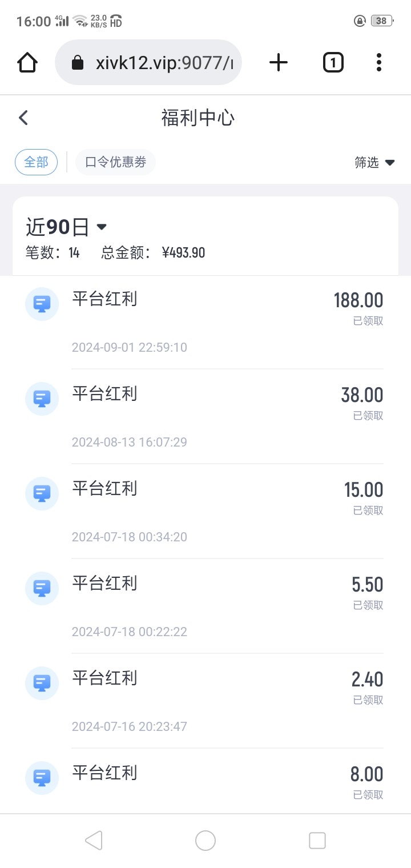Tap the icon beside the 38.00 平台红利 entry
The width and height of the screenshot is (411, 868).
tap(42, 399)
